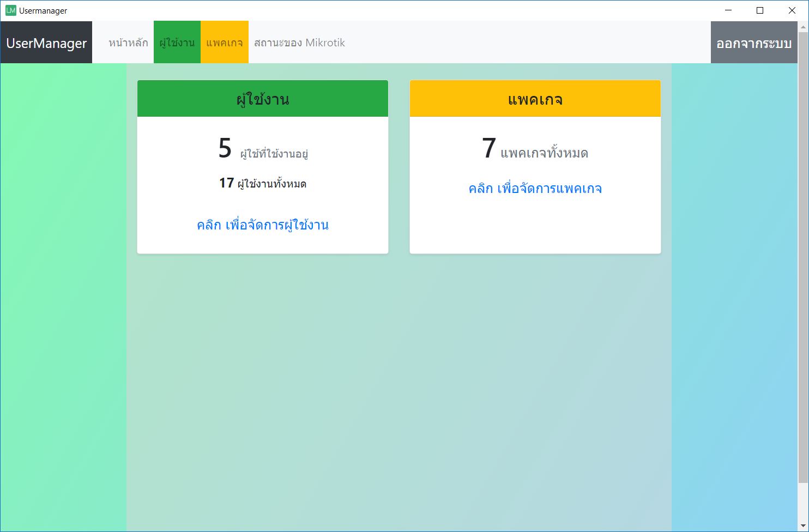Click the vertical scrollbar thumb
The width and height of the screenshot is (809, 532).
click(803, 256)
